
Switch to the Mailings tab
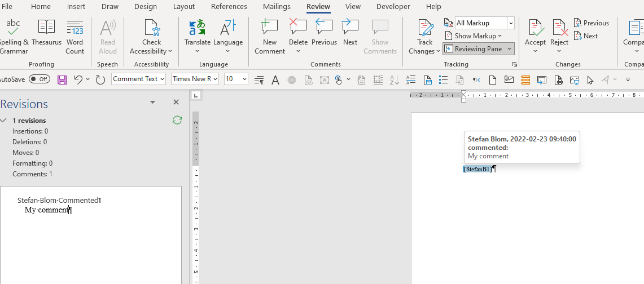(277, 7)
